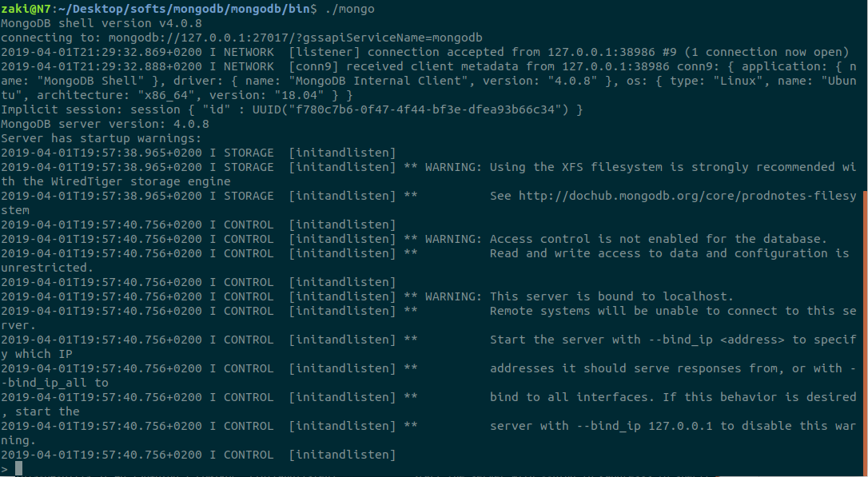Screen dimensions: 868x477
Task: Click the '--bind_ip 127.0.0.1' text
Action: pos(644,426)
